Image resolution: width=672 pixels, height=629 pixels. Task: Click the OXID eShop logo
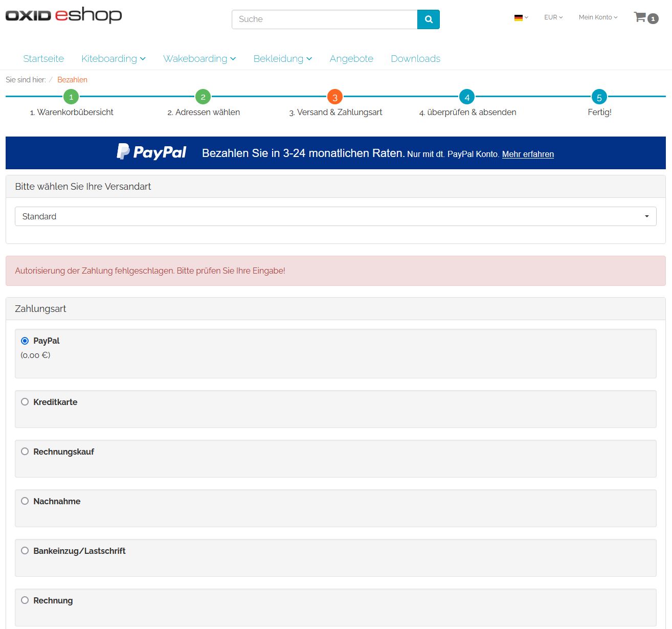tap(63, 15)
